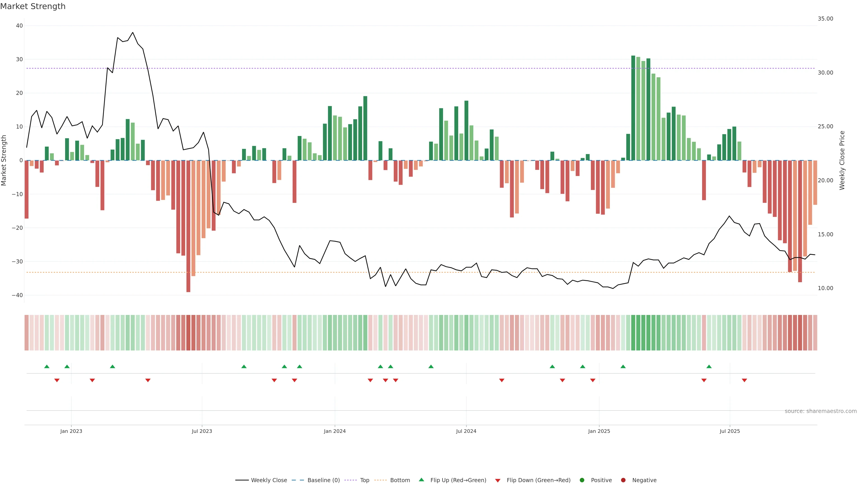Screen dimensions: 868x488
Task: Click the green Flip Up triangle in legend
Action: tap(421, 480)
